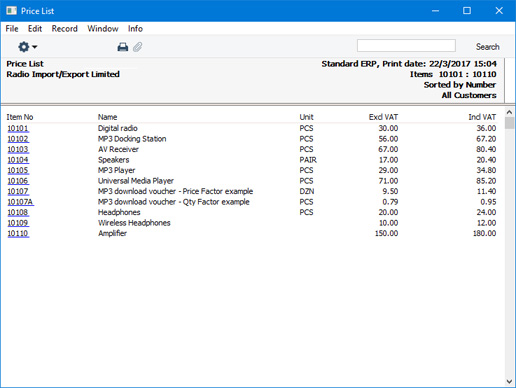This screenshot has height=388, width=516.
Task: Open item 10105 link
Action: (18, 170)
